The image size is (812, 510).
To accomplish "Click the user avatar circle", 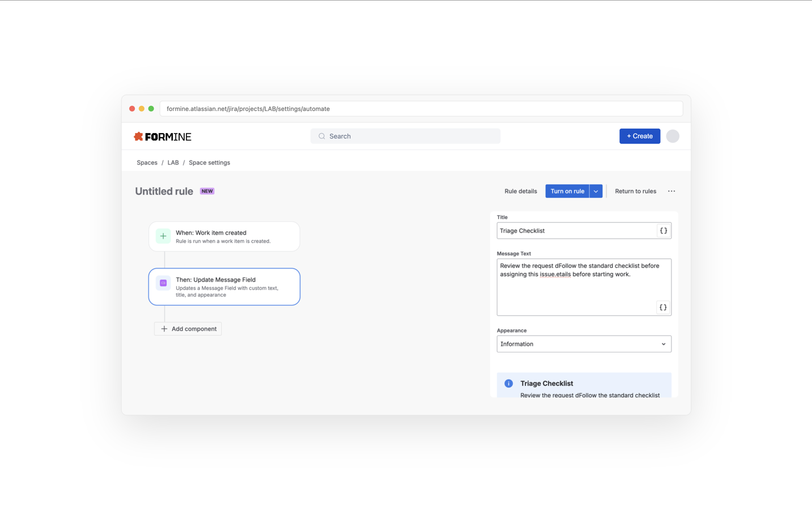I will pyautogui.click(x=672, y=136).
